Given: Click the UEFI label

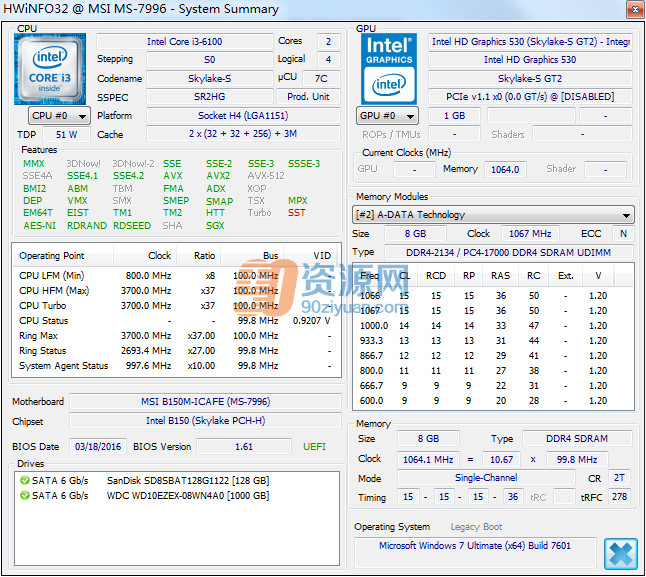Looking at the screenshot, I should [x=314, y=446].
